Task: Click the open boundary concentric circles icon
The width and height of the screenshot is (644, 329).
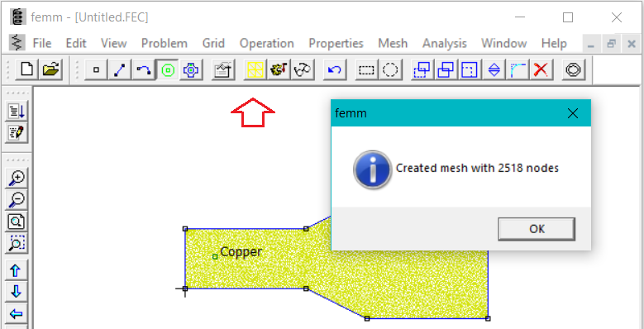Action: pos(574,69)
